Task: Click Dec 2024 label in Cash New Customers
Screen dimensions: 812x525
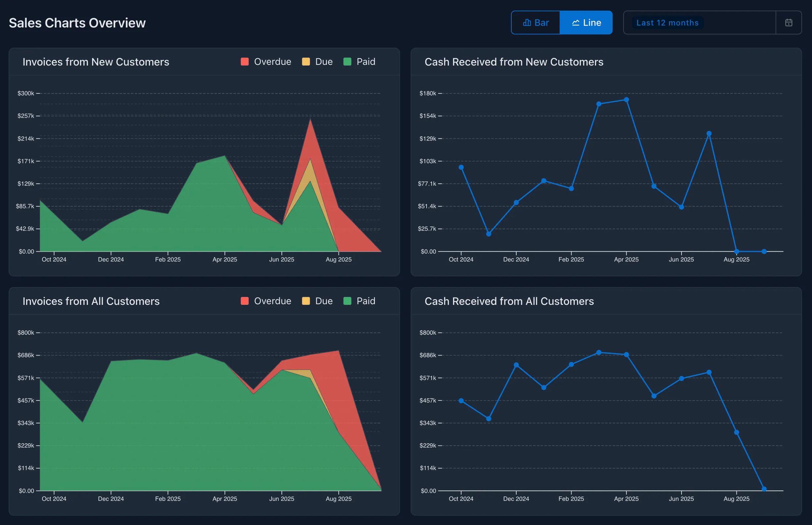Action: click(x=516, y=260)
